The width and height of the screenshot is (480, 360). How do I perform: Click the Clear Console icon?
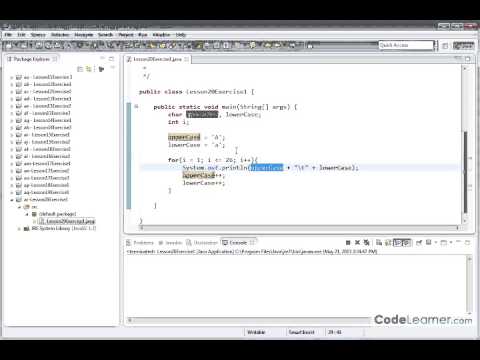click(x=379, y=243)
